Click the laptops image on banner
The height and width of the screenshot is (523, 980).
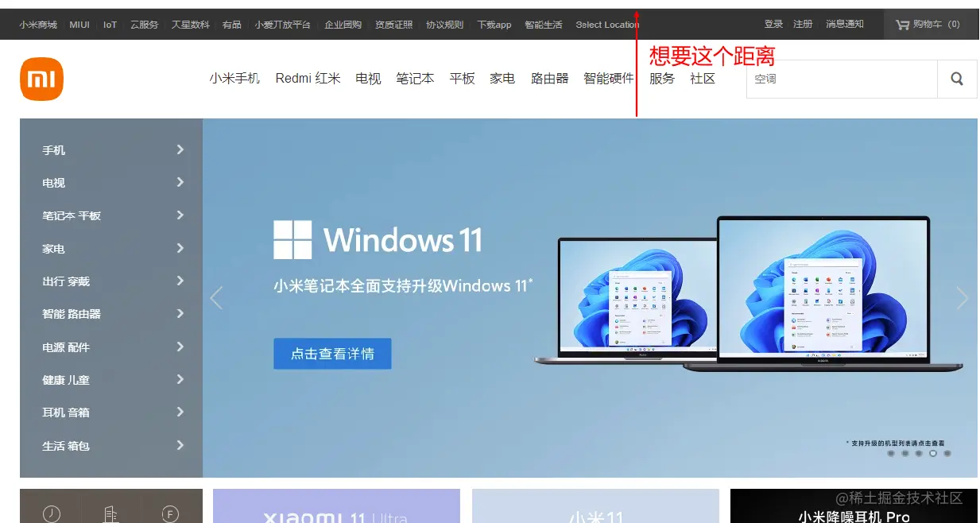click(x=747, y=292)
